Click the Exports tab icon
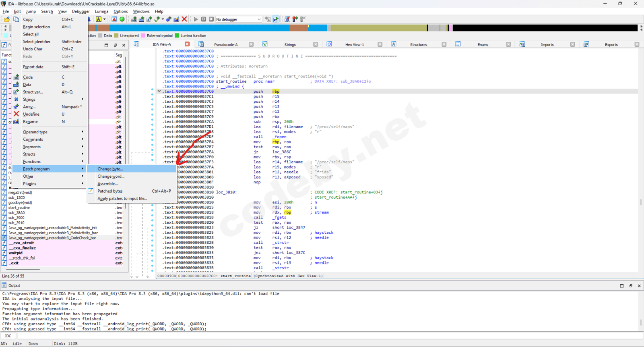The image size is (644, 347). 586,44
